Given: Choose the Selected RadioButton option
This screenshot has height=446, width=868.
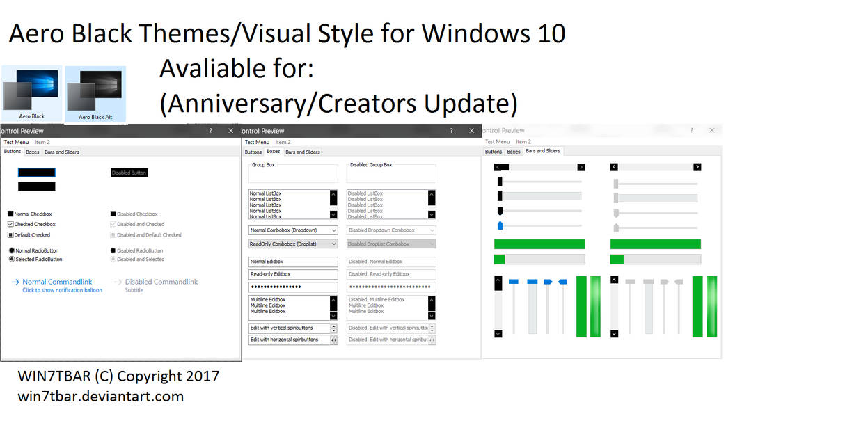Looking at the screenshot, I should coord(12,260).
